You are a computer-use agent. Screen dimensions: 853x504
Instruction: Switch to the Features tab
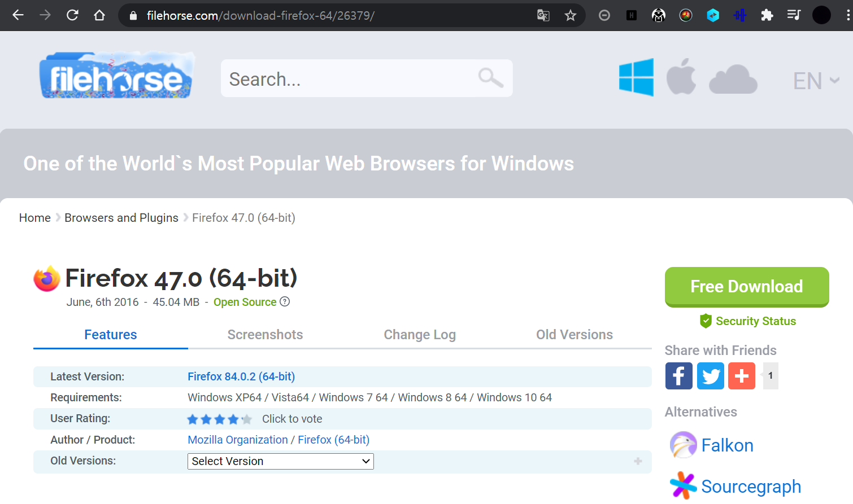point(111,335)
